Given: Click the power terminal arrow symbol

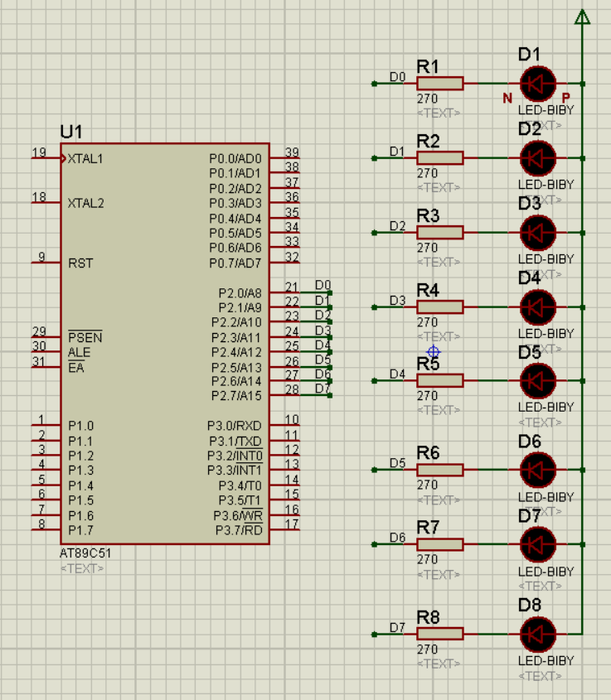Looking at the screenshot, I should (x=582, y=17).
